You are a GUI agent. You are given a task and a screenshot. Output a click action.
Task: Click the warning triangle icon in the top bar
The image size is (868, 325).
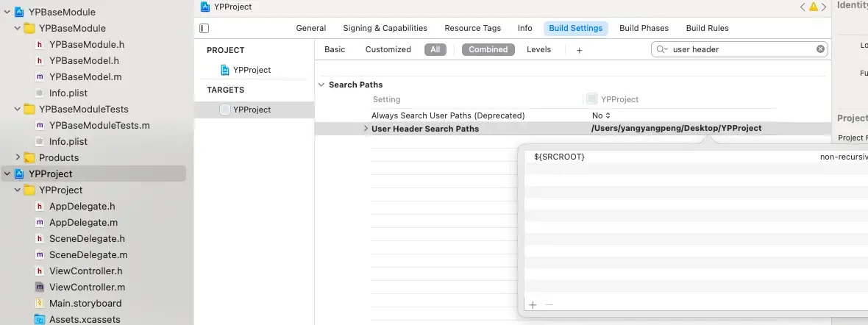coord(814,7)
